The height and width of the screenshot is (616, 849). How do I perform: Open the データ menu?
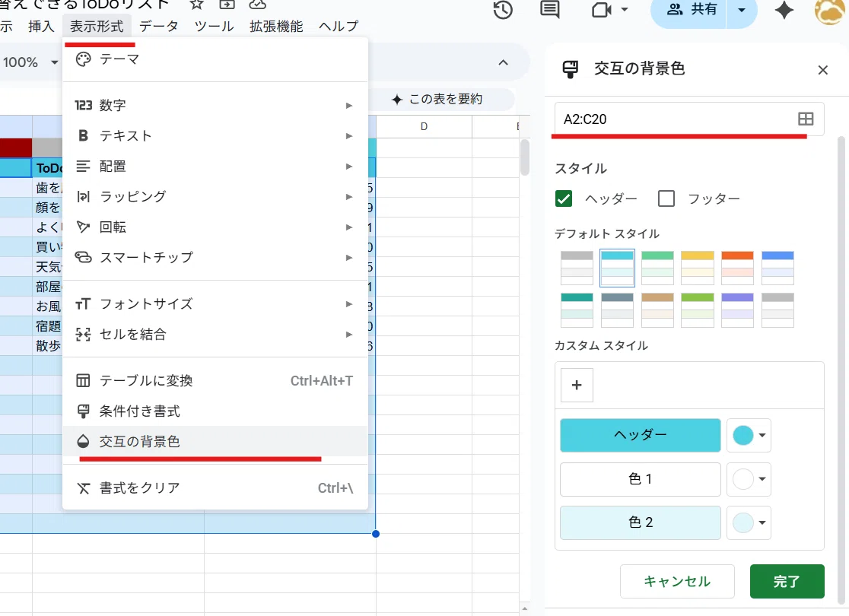(159, 26)
